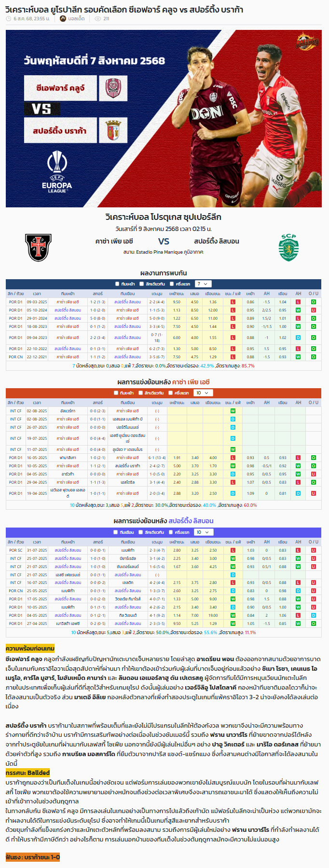
Task: Click the red U badge in head-to-head row 05-10-2024
Action: pos(314,310)
